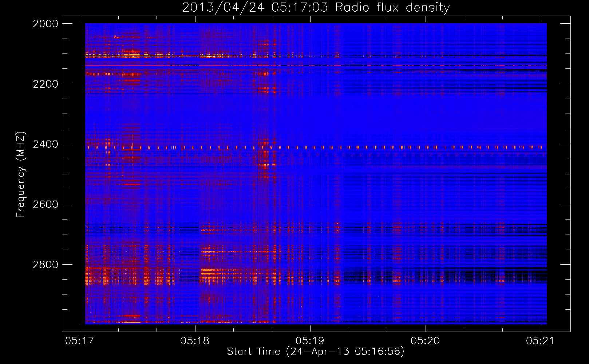The image size is (589, 364).
Task: Click the "Start Time (24-Apr-13 05:16:56)" axis label
Action: click(316, 352)
